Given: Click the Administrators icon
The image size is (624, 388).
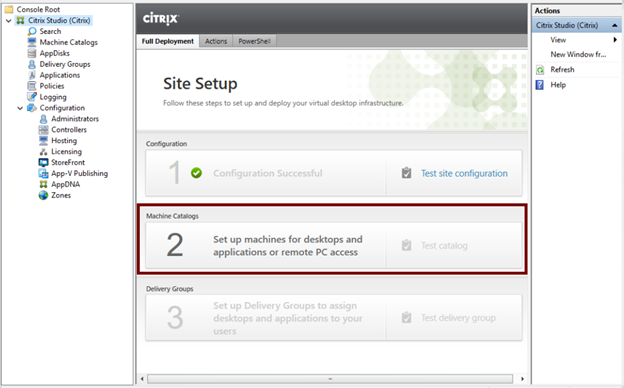Looking at the screenshot, I should [43, 119].
